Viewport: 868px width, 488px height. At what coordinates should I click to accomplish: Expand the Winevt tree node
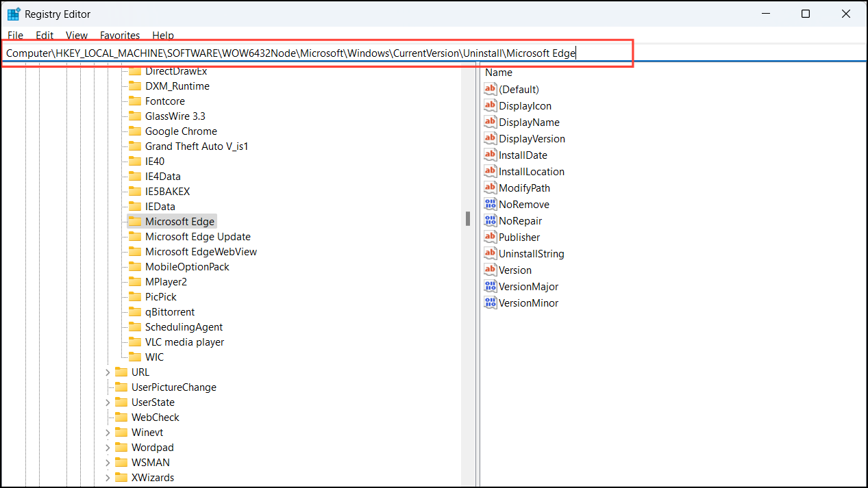pyautogui.click(x=108, y=432)
